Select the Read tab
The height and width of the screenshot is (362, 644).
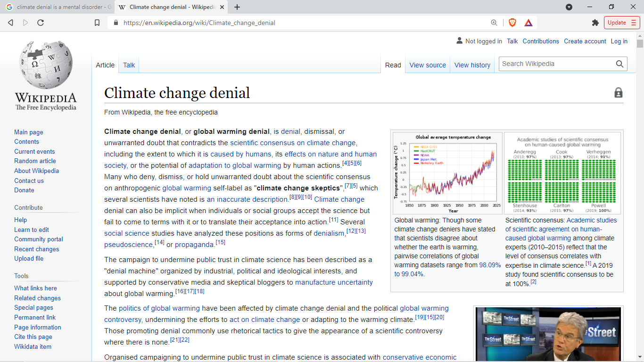tap(393, 65)
